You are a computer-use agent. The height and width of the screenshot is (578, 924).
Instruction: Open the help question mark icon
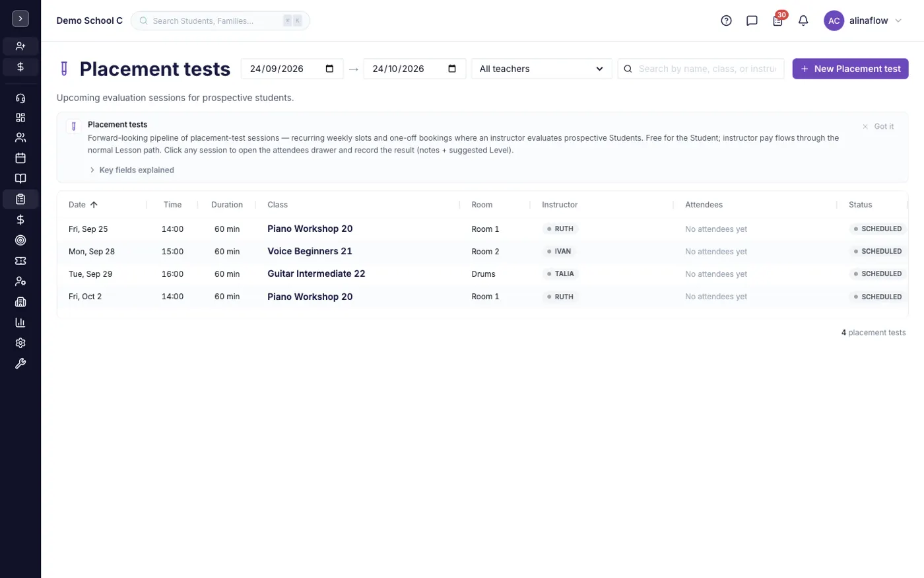(726, 20)
